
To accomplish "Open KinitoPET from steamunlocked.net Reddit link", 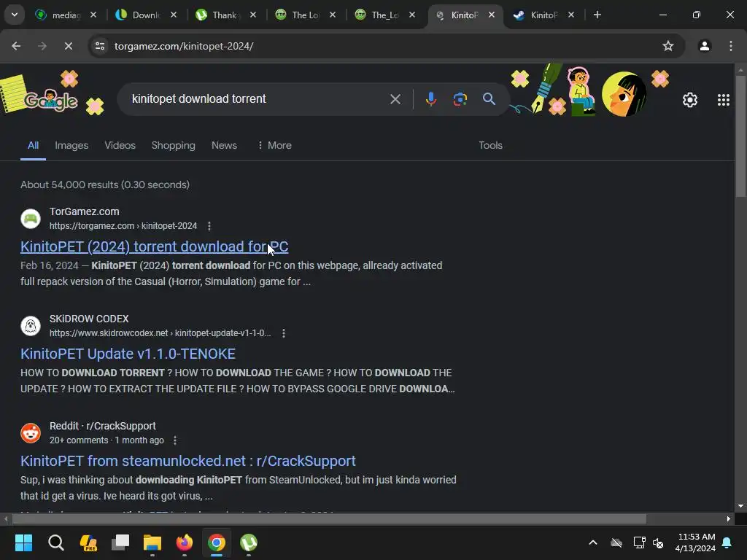I will coord(188,461).
